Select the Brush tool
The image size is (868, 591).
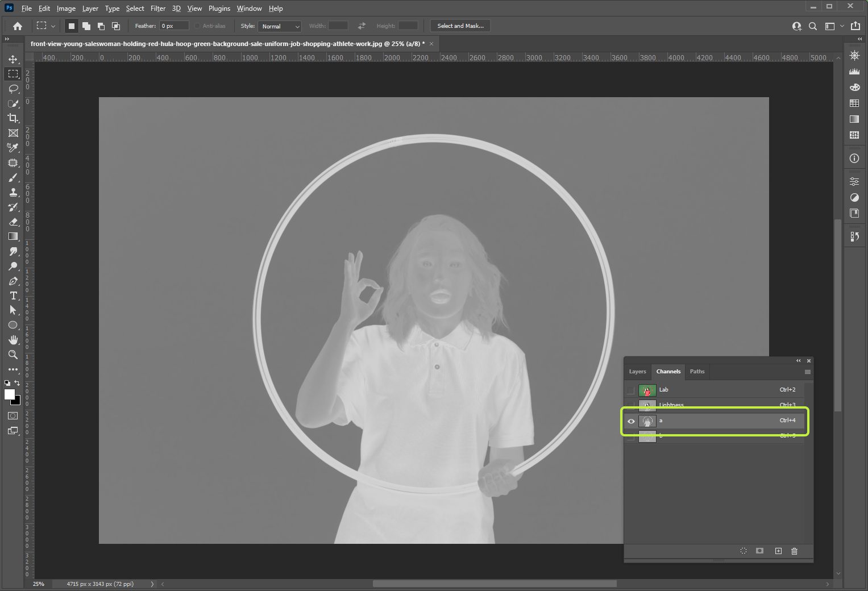[x=13, y=178]
